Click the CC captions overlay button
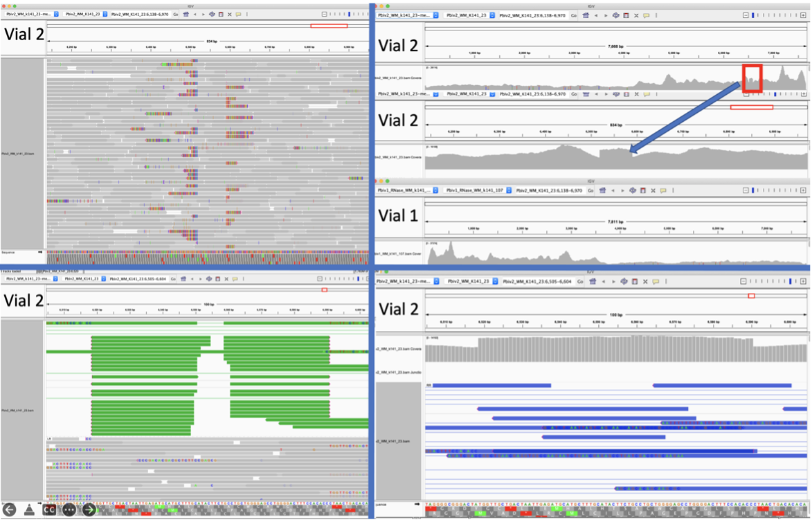Screen dimensions: 812x522 (x=49, y=510)
